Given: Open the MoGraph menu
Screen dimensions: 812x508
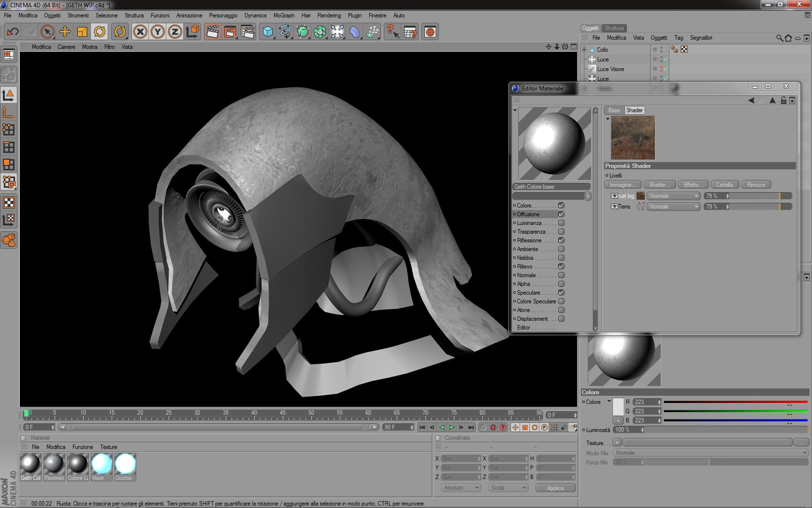Looking at the screenshot, I should [284, 15].
